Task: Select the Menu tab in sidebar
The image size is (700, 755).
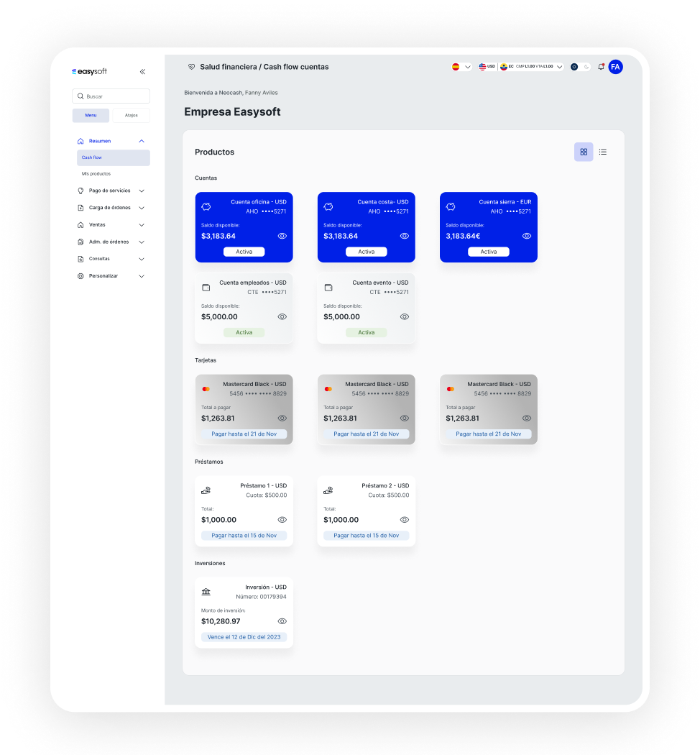Action: (91, 116)
